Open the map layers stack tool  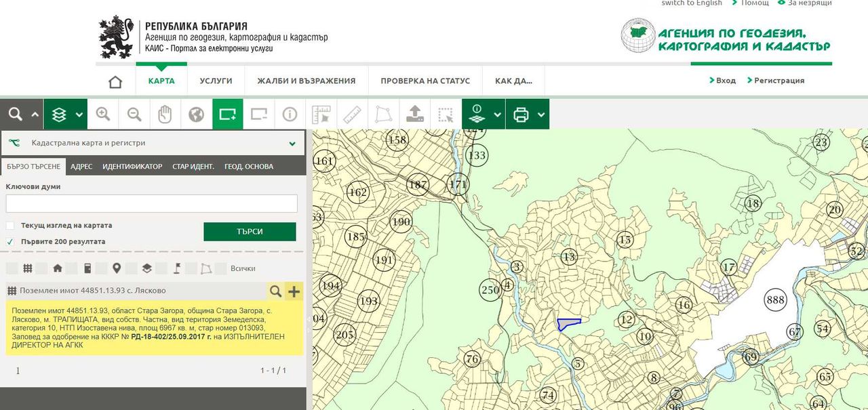click(59, 115)
